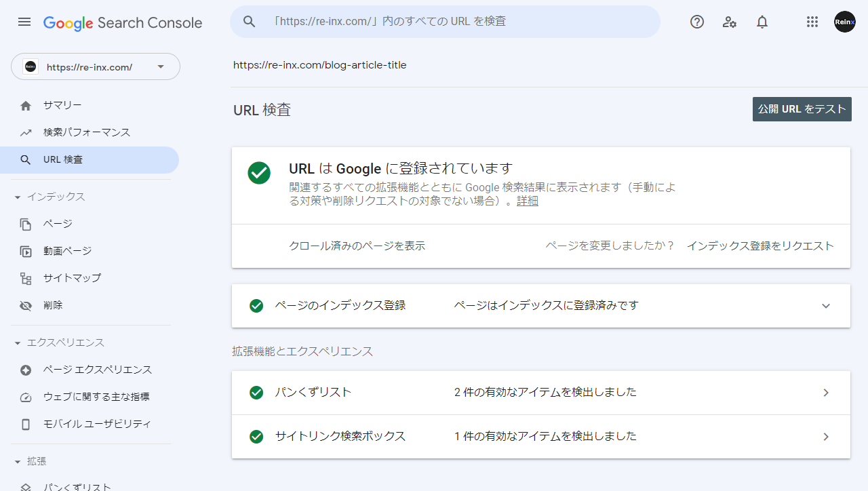
Task: Click the re-inx.com property favicon
Action: pos(30,66)
